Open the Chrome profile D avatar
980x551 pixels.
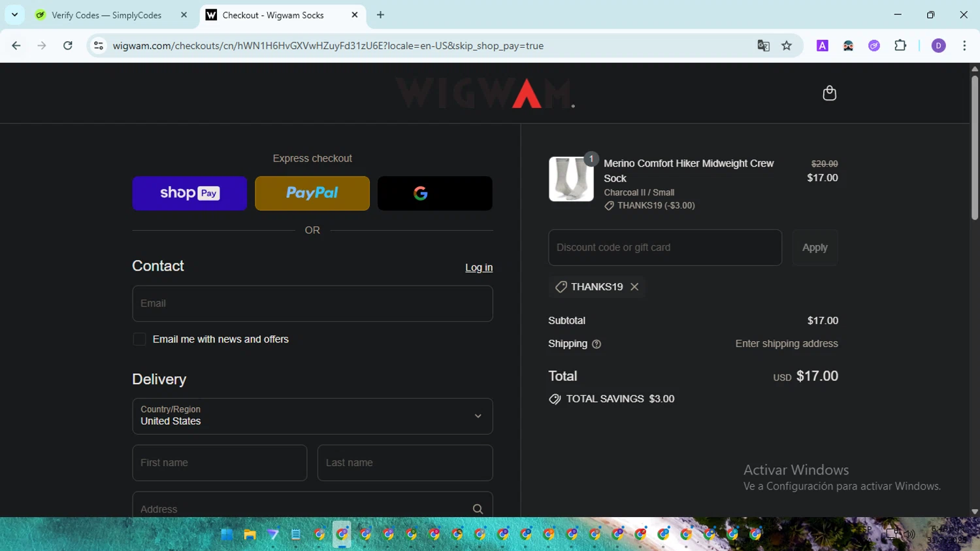(939, 46)
